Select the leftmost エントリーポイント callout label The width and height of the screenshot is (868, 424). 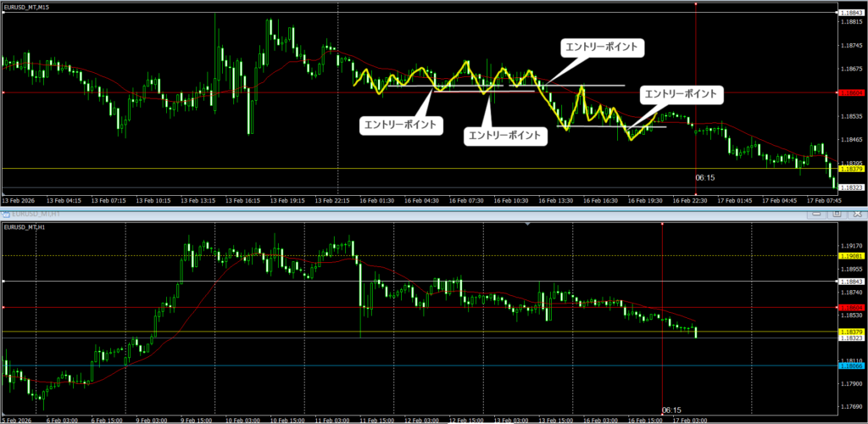point(401,125)
